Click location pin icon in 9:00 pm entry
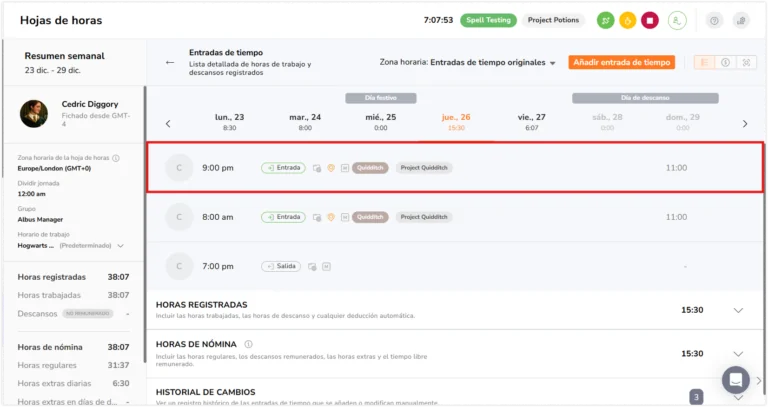This screenshot has height=407, width=768. (x=331, y=168)
